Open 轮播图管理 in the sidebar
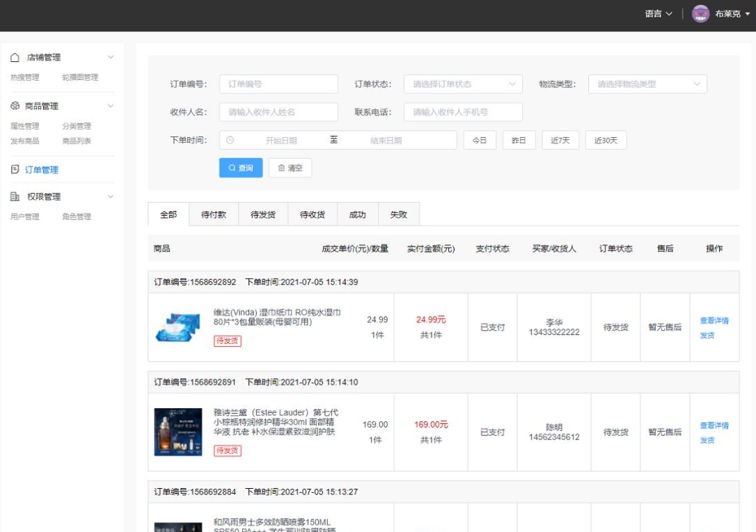Screen dimensions: 756x532 (x=80, y=77)
